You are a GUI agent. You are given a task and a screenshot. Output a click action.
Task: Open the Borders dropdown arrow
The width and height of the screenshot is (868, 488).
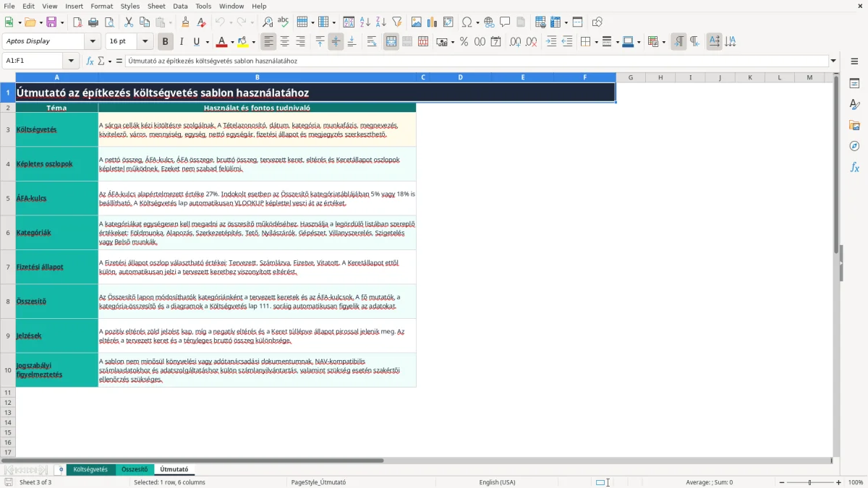595,42
